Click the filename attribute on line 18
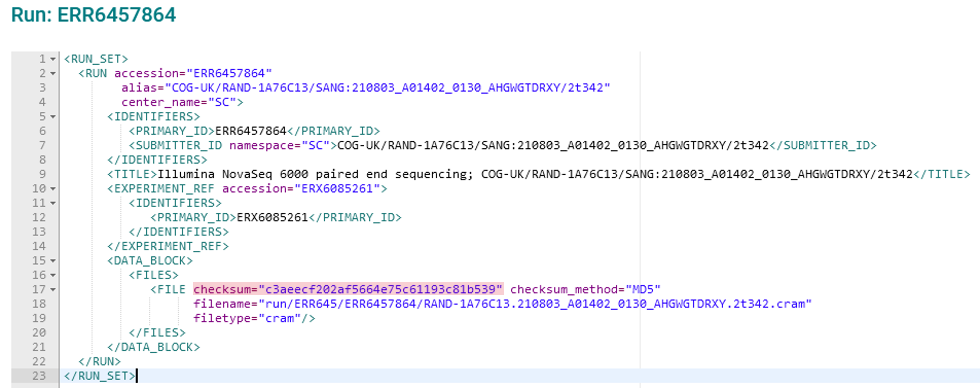 (x=503, y=304)
